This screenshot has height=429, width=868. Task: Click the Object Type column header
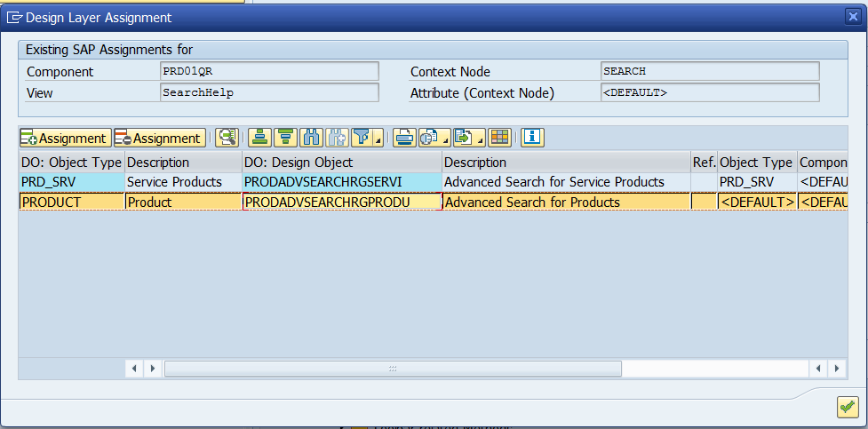click(x=757, y=163)
